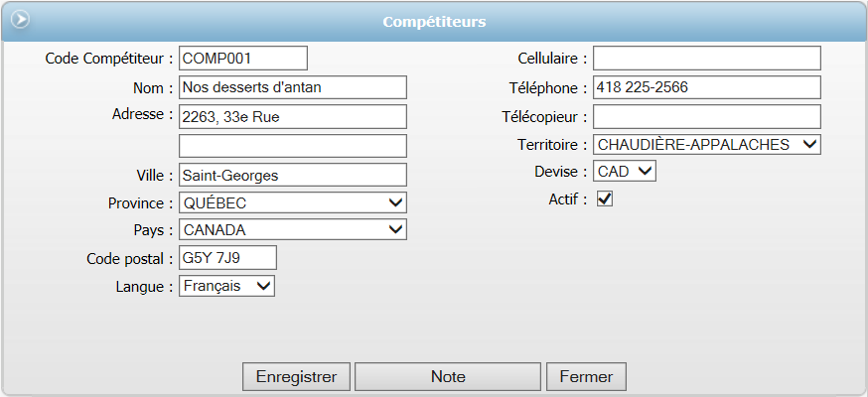
Task: Click the arrow icon in the Compétiteurs header
Action: (21, 19)
